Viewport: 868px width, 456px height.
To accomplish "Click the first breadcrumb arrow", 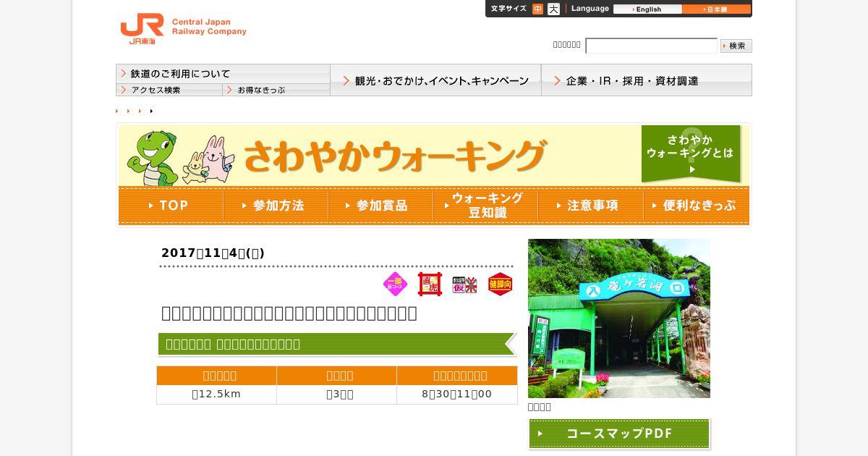I will coord(117,111).
